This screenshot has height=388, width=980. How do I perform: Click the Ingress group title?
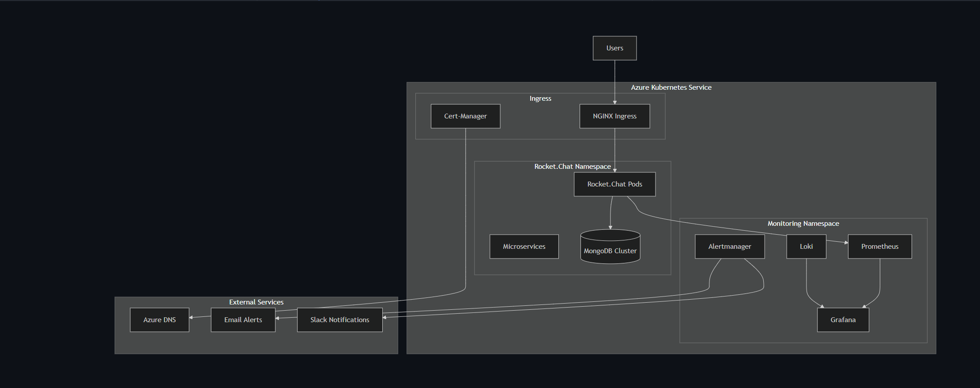[x=540, y=99]
